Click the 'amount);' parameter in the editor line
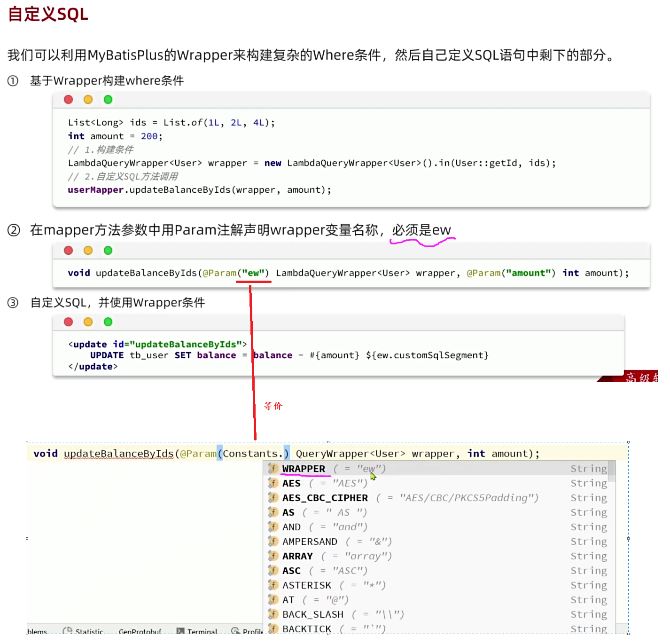 tap(515, 454)
